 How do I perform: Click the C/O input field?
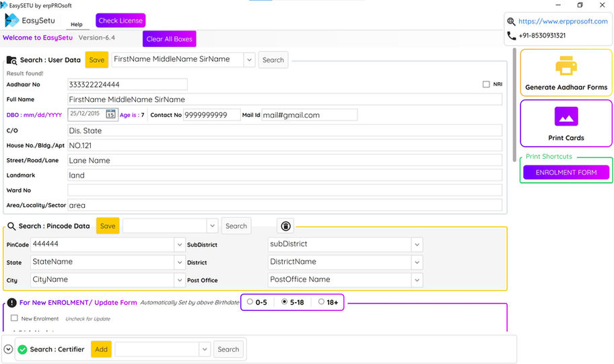(285, 131)
